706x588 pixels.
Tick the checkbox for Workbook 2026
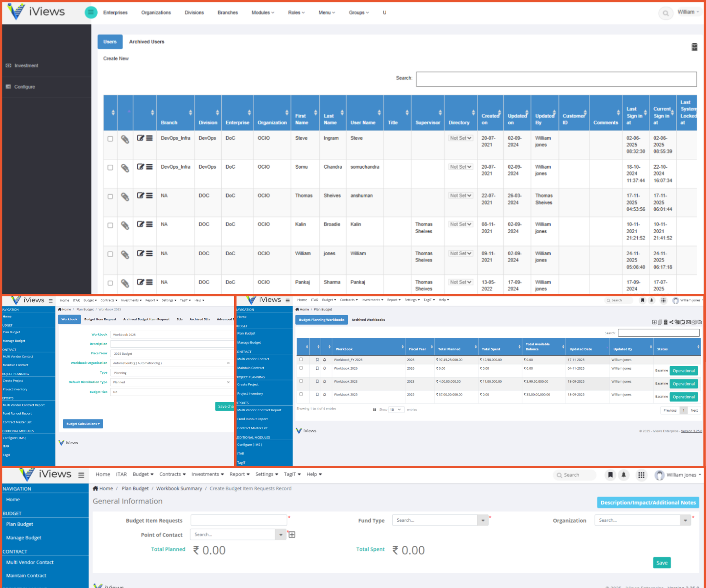pos(301,368)
